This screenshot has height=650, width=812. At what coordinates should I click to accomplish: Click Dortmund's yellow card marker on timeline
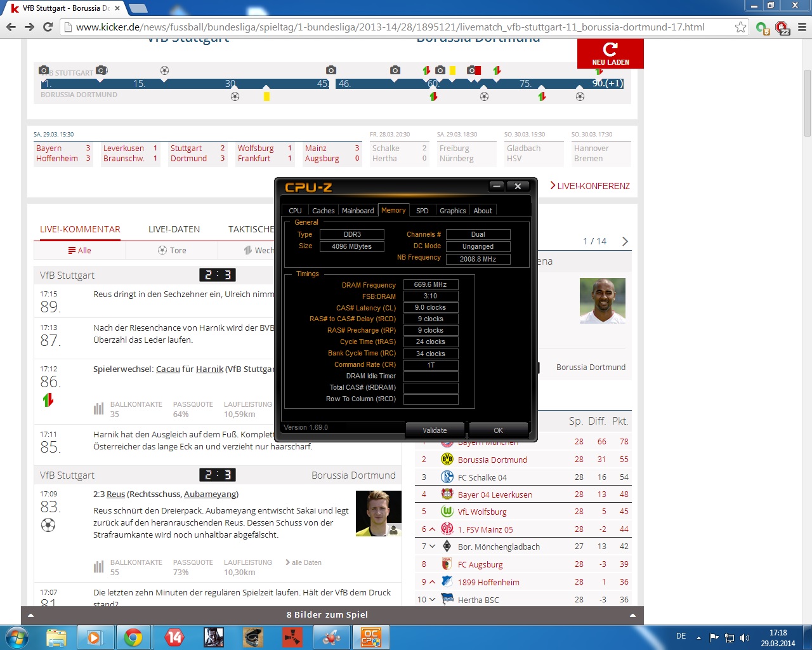pyautogui.click(x=266, y=96)
